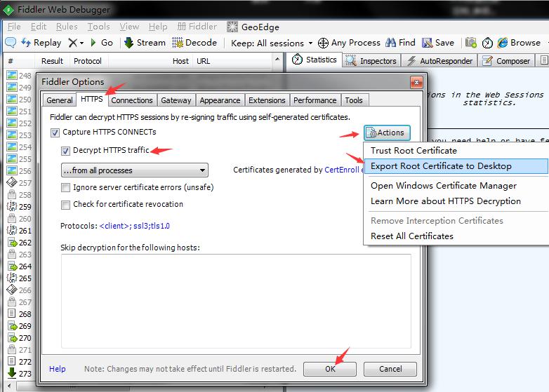Select the Appearance options tab
549x392 pixels.
pos(220,100)
